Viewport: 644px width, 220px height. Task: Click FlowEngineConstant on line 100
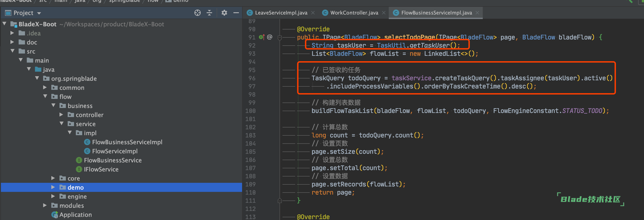pyautogui.click(x=526, y=111)
